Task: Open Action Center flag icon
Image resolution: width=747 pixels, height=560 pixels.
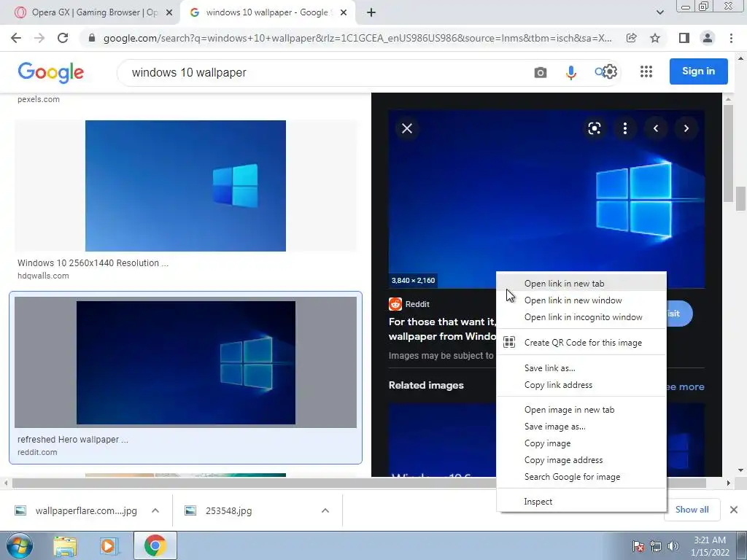Action: pos(638,546)
